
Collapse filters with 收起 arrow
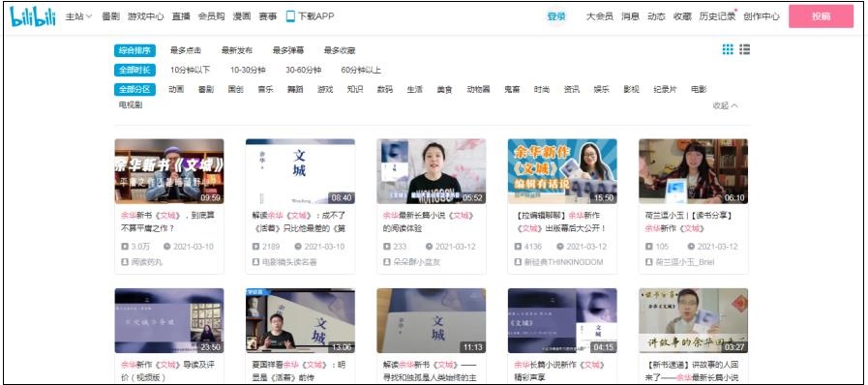pyautogui.click(x=725, y=105)
